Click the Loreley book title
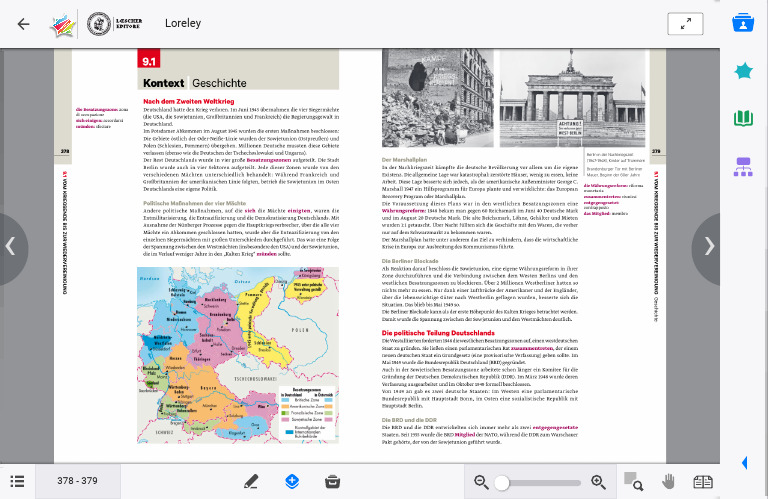This screenshot has width=768, height=499. click(183, 23)
